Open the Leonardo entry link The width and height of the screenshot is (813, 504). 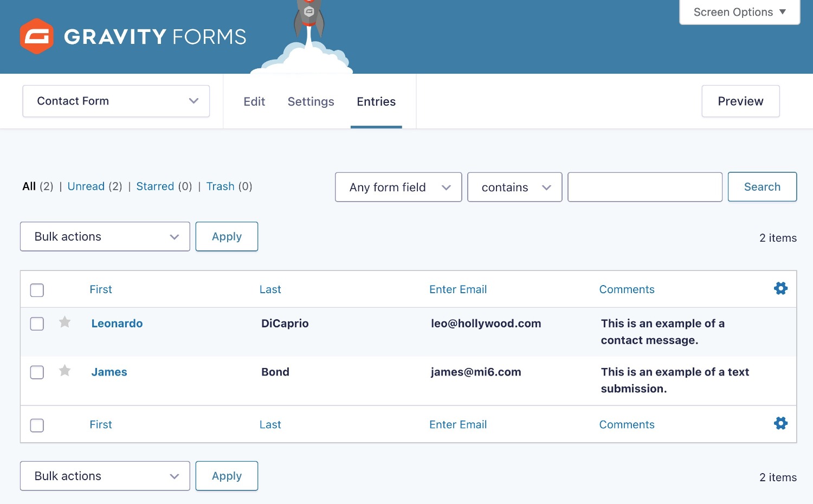click(x=117, y=324)
